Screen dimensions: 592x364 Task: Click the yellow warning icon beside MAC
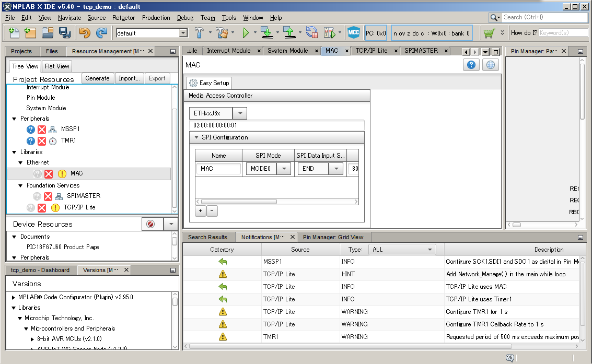62,173
